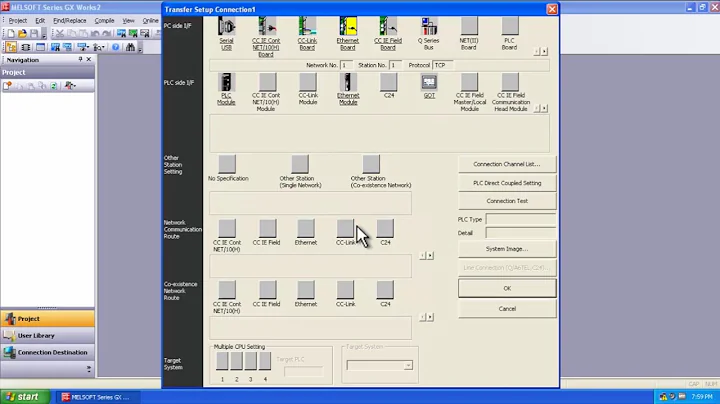Choose PLC Board on PC side
Image resolution: width=720 pixels, height=404 pixels.
510,27
